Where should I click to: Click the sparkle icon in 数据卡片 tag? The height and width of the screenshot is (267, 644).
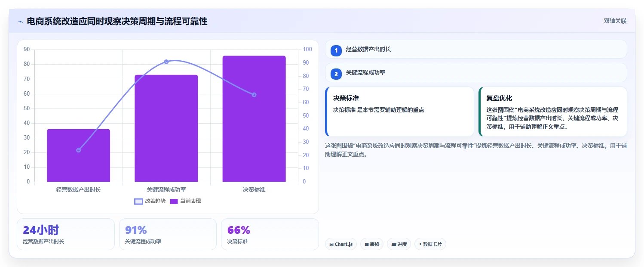point(420,244)
